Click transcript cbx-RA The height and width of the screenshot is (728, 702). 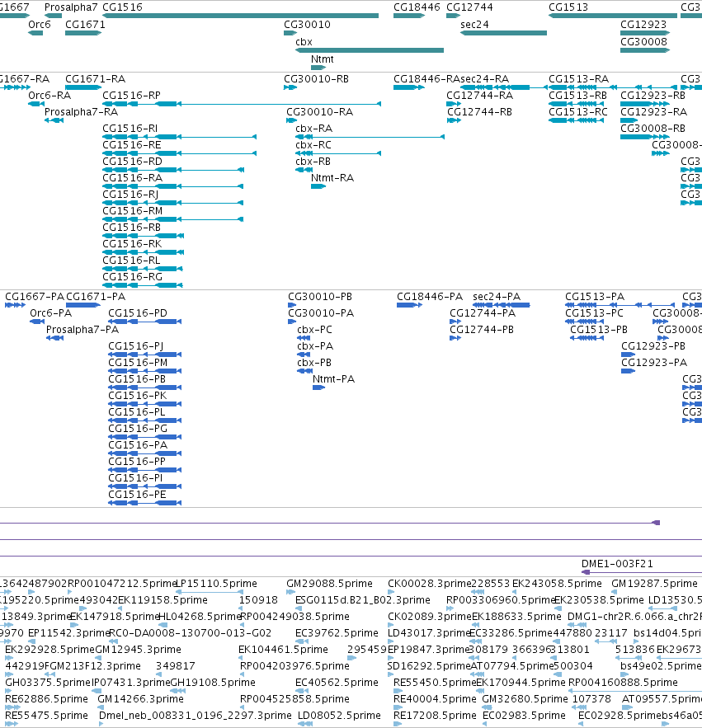point(370,137)
